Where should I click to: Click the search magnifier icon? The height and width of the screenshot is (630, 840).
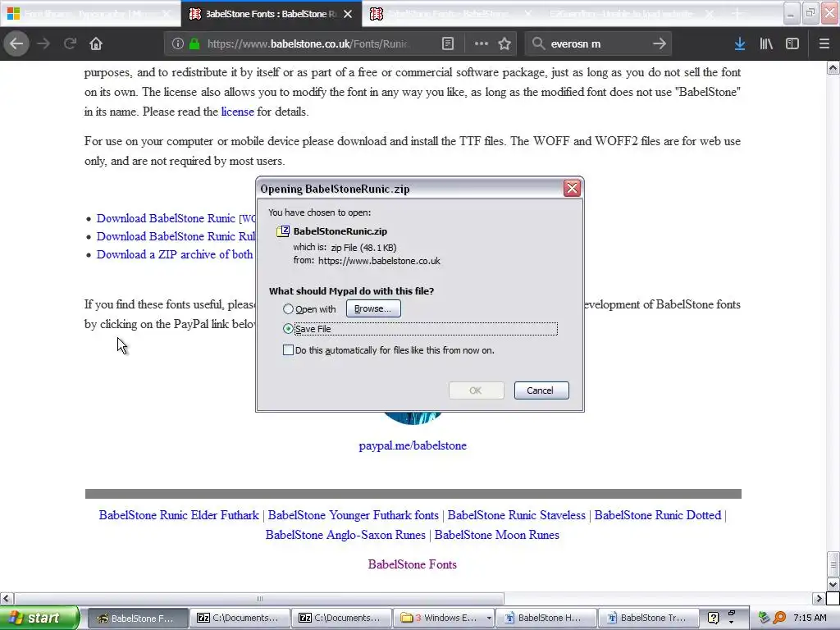coord(538,44)
